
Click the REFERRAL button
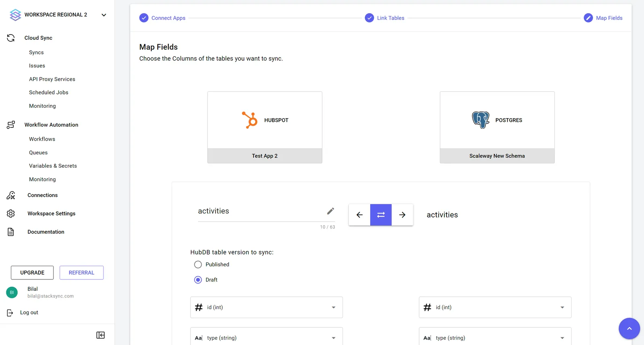(x=81, y=273)
